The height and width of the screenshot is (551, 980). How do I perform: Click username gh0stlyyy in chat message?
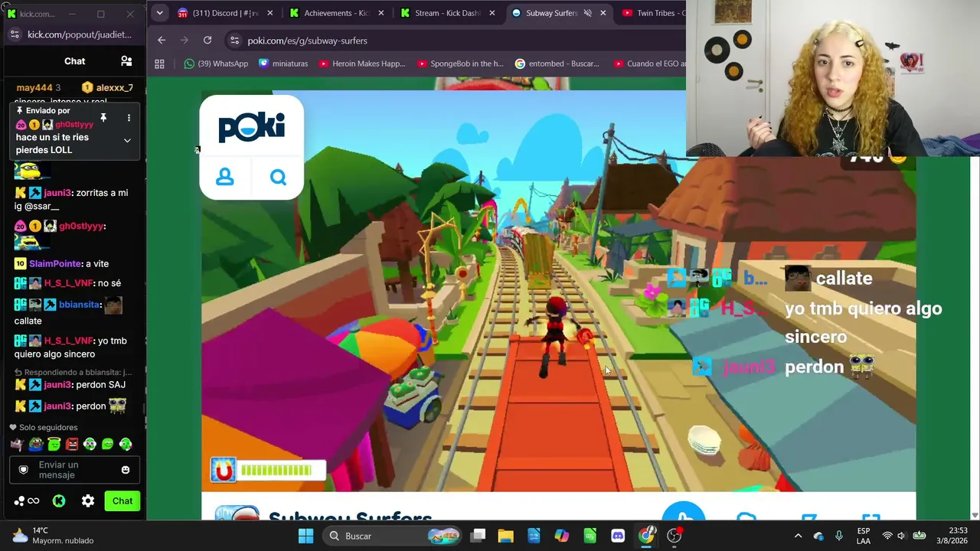tap(80, 226)
